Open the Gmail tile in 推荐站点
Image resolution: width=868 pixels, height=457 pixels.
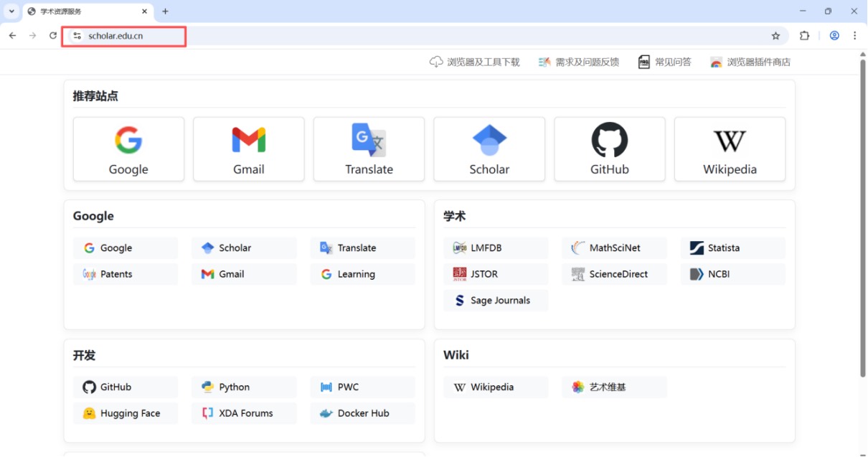pyautogui.click(x=249, y=149)
